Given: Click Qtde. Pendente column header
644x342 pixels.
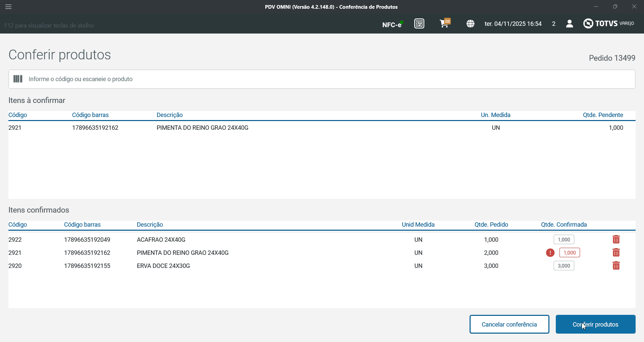Looking at the screenshot, I should [x=603, y=115].
